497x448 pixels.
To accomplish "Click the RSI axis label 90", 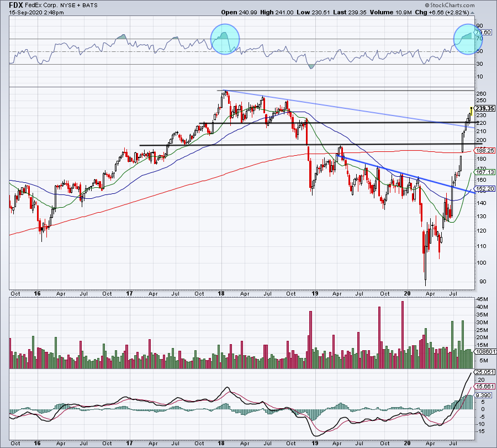I will (x=479, y=25).
